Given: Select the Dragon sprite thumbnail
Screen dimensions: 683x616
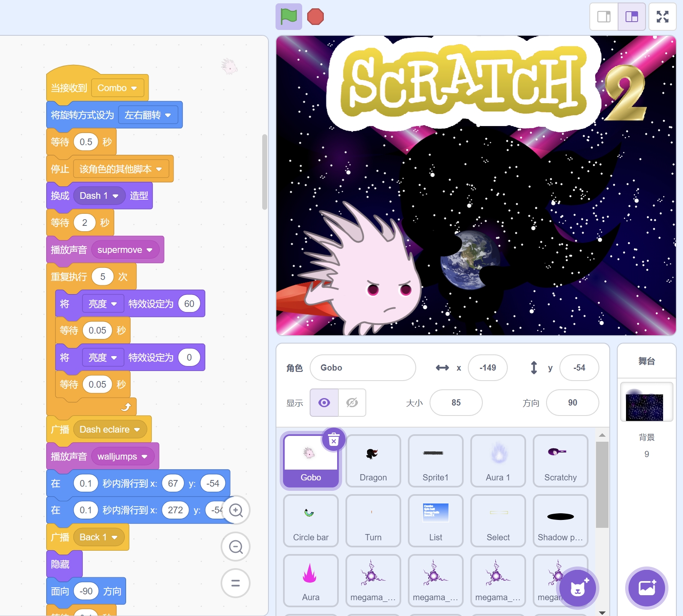Looking at the screenshot, I should pyautogui.click(x=373, y=461).
